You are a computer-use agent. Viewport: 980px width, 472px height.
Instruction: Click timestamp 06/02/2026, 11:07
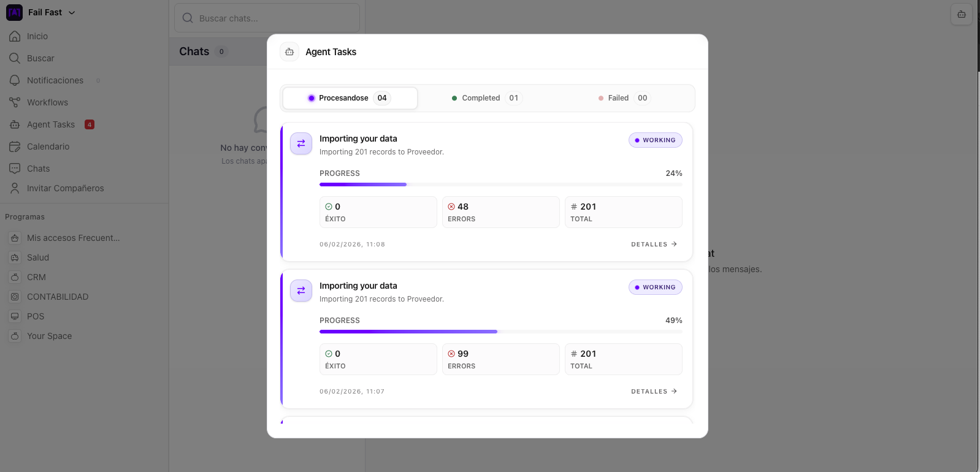[352, 391]
